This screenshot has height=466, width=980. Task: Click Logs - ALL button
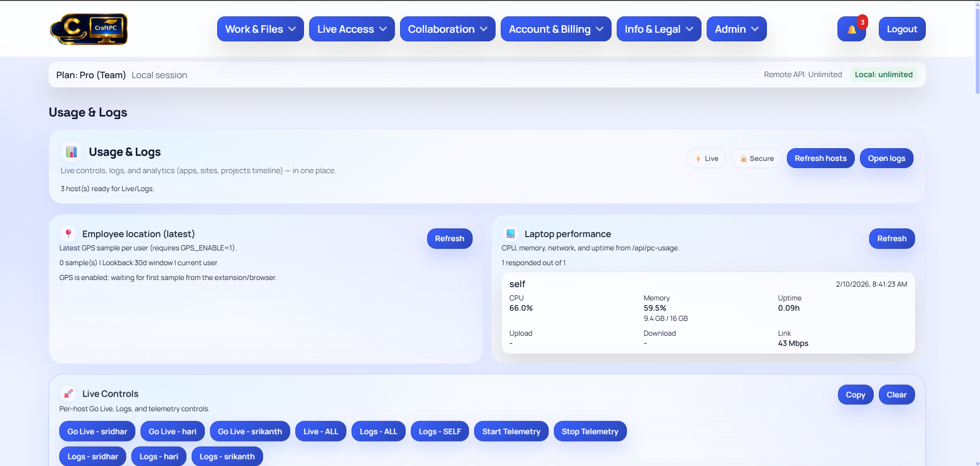click(x=379, y=431)
